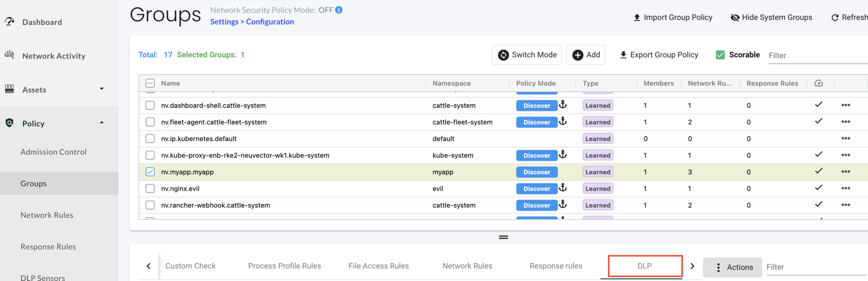Switch to the DLP tab
The width and height of the screenshot is (868, 281).
[645, 266]
